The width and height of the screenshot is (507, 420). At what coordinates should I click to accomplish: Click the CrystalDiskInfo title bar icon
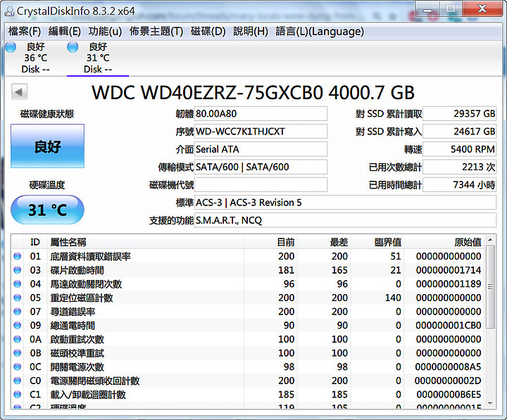tap(9, 11)
